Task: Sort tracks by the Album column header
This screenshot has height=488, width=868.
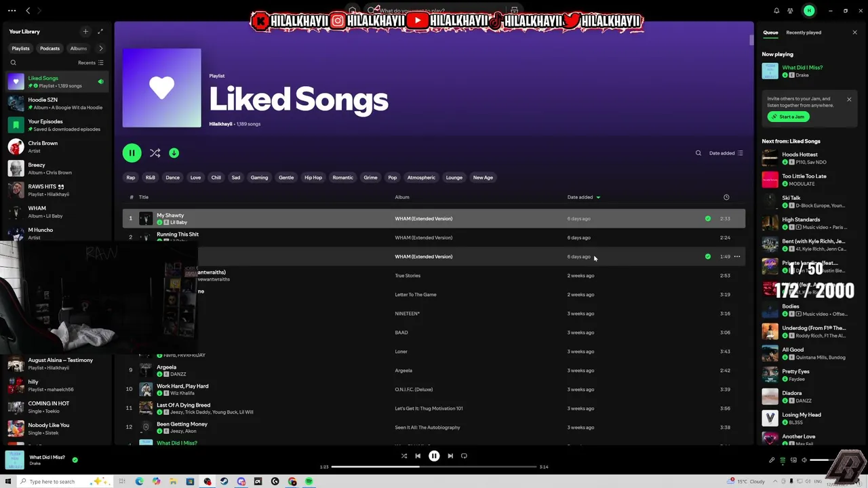Action: click(402, 197)
